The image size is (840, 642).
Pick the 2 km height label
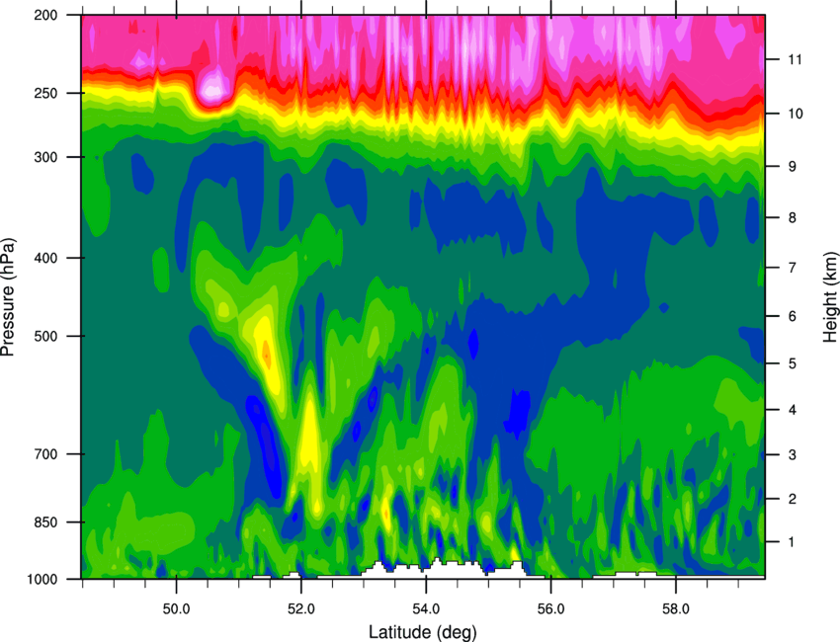pyautogui.click(x=792, y=499)
